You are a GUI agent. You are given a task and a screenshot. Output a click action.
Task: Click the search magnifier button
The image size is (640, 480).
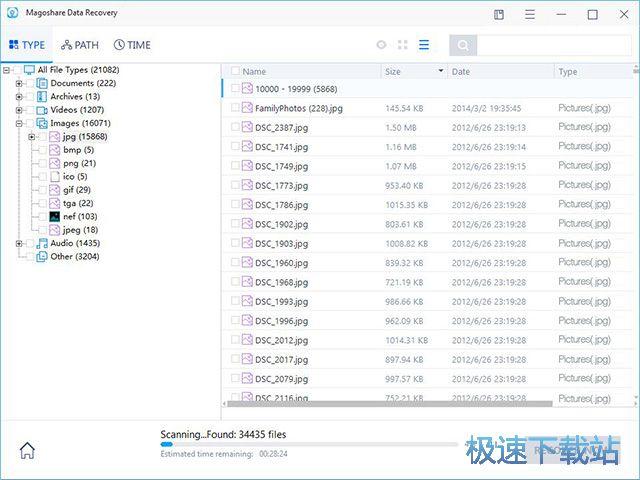click(x=463, y=45)
